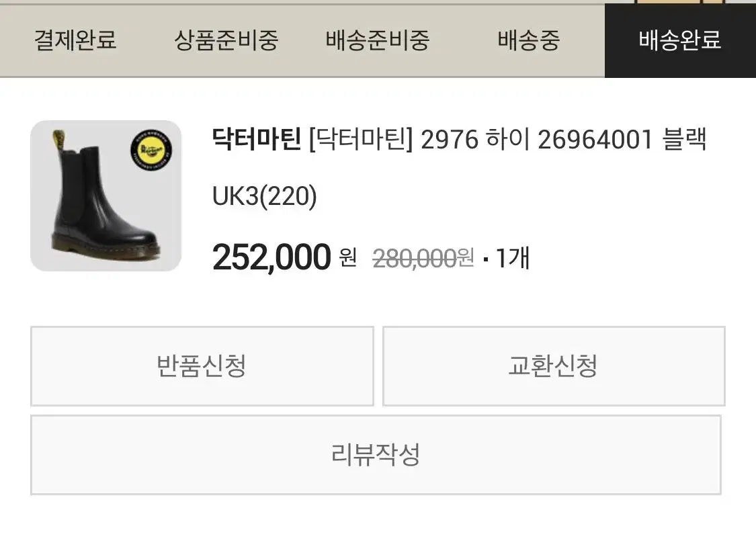This screenshot has width=756, height=555.
Task: Go to the 배송중 tab
Action: click(x=529, y=40)
